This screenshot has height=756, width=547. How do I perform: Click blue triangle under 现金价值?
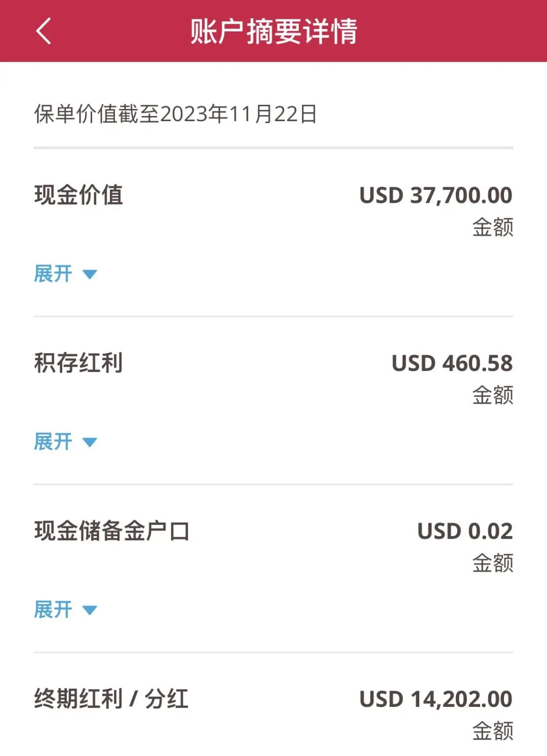coord(90,275)
